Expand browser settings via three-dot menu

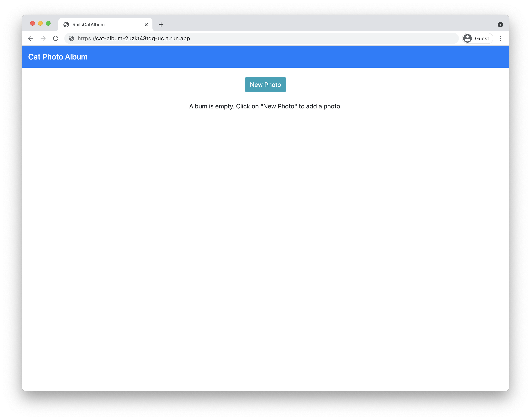501,38
